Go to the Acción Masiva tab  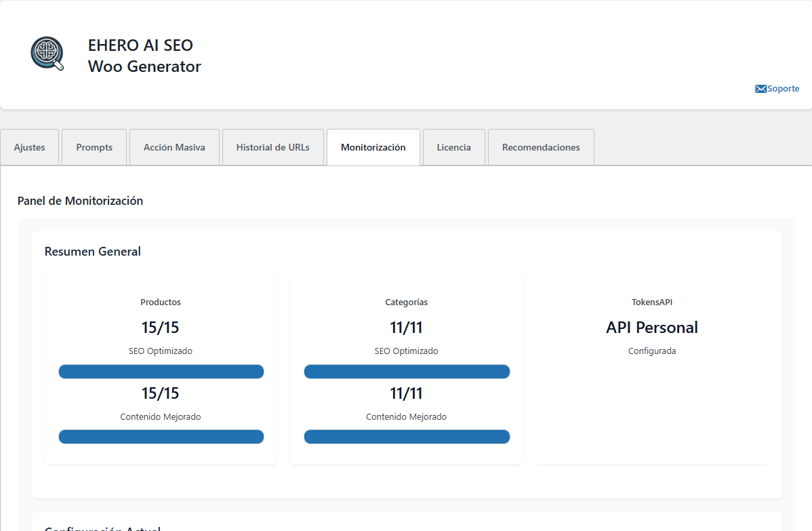[174, 146]
